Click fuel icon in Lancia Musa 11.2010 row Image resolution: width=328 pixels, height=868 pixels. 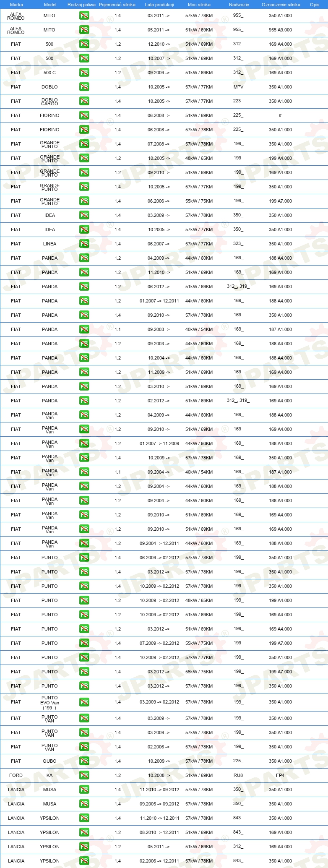[84, 790]
